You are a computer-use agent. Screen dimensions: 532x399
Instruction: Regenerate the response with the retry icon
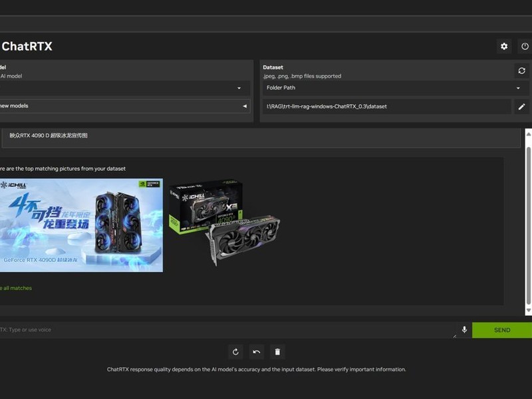pyautogui.click(x=235, y=352)
